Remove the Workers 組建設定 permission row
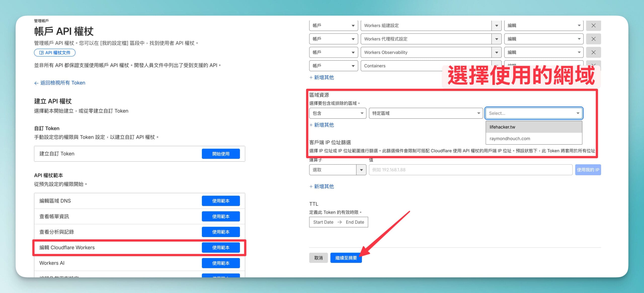644x293 pixels. (593, 26)
